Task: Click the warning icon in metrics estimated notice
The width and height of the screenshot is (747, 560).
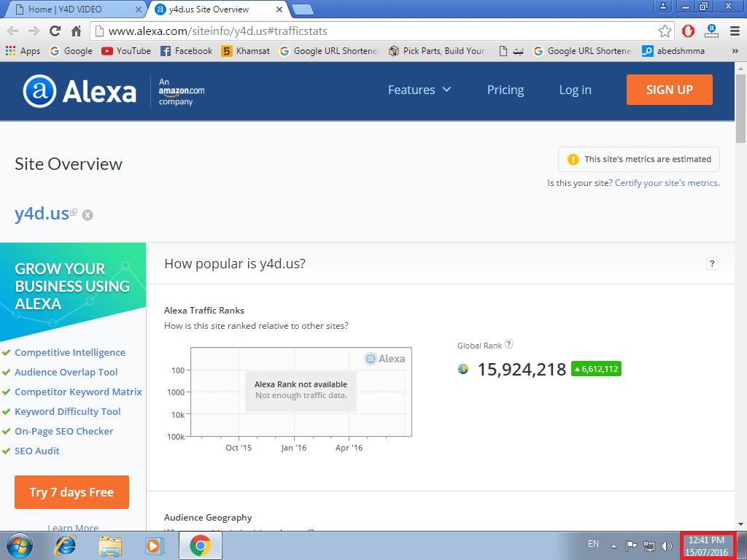Action: 573,160
